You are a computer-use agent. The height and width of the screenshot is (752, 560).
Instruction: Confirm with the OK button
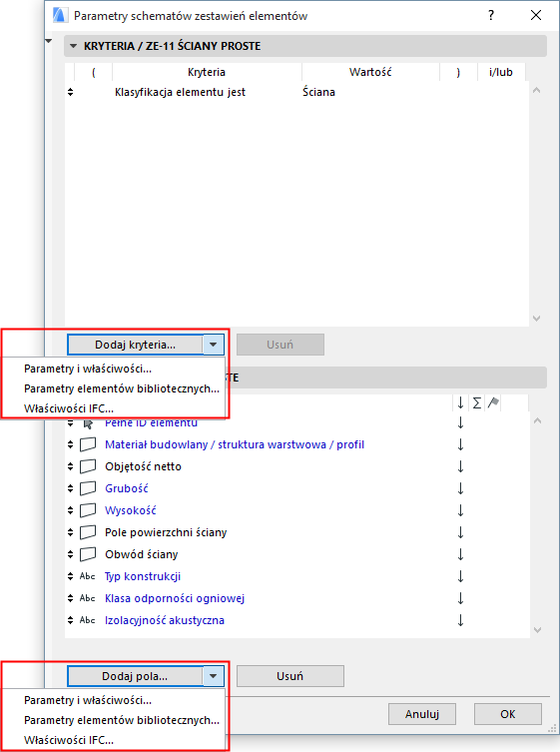click(508, 714)
